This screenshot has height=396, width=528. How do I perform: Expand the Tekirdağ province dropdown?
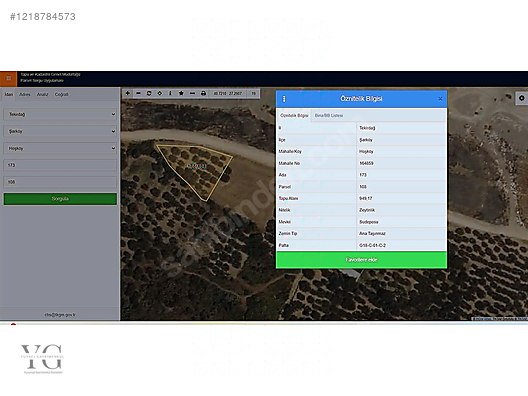pyautogui.click(x=60, y=114)
